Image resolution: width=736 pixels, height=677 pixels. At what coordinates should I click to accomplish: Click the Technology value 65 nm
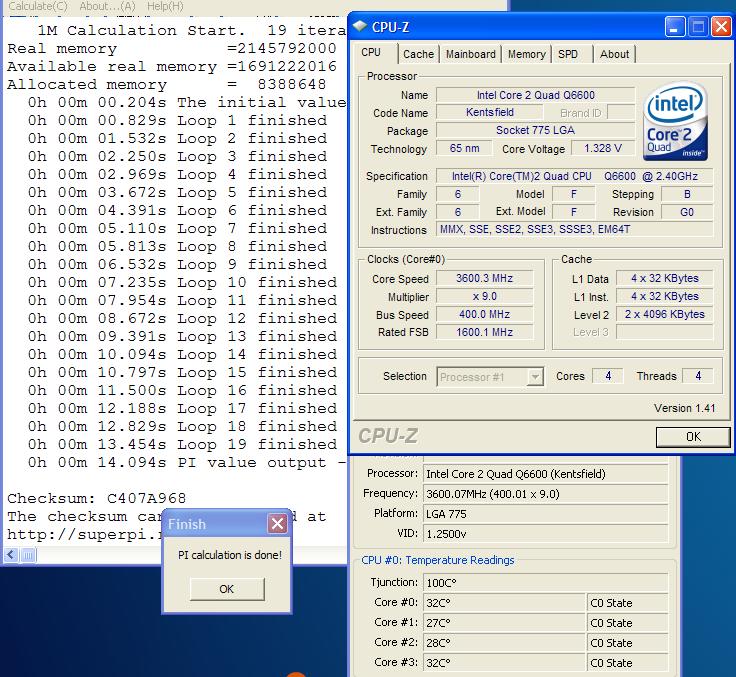pos(464,148)
